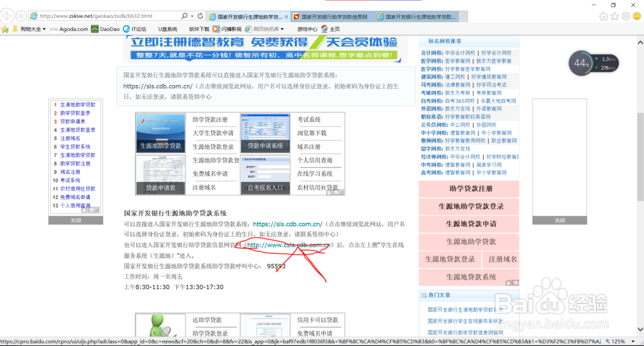Image resolution: width=644 pixels, height=346 pixels.
Task: Open the 主页 bookmark with house icon
Action: tap(330, 29)
